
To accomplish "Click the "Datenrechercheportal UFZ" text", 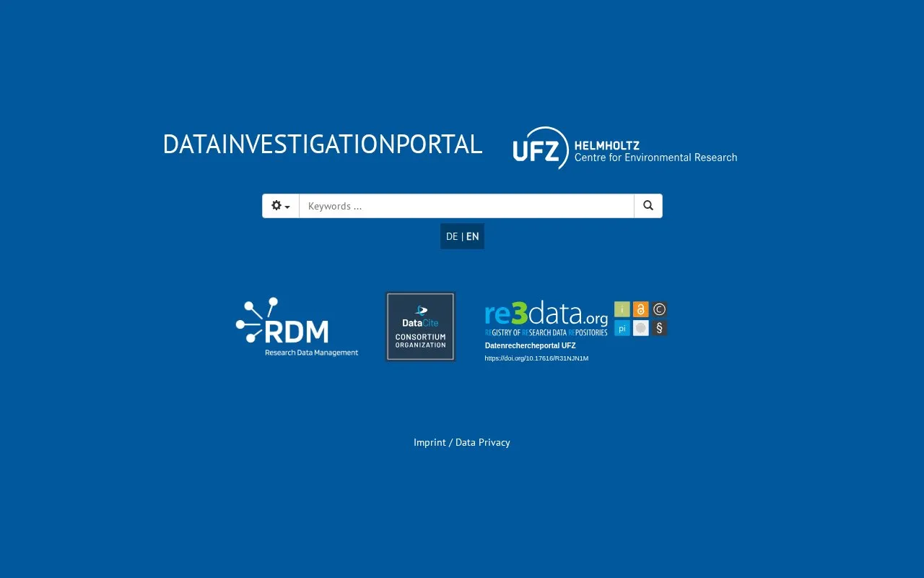I will pos(531,345).
